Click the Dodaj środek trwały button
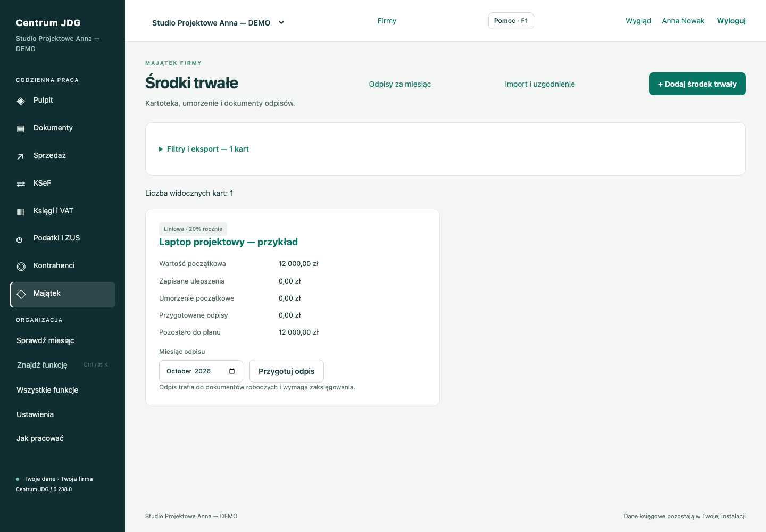Screen dimensions: 766x532 click(x=697, y=84)
